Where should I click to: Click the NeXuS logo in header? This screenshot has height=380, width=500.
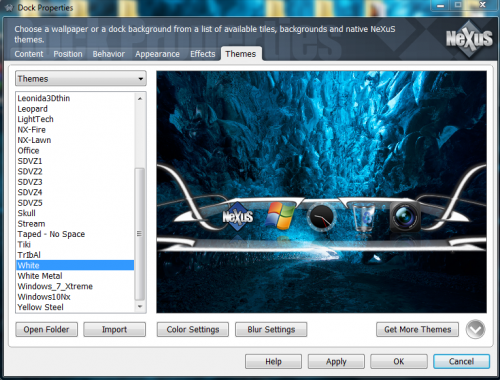click(x=469, y=39)
